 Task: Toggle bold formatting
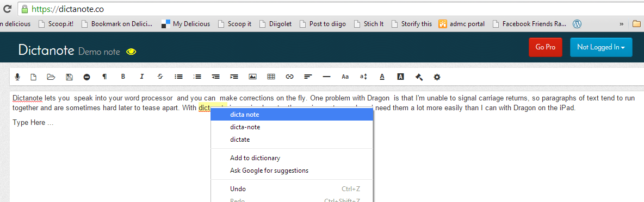[123, 77]
